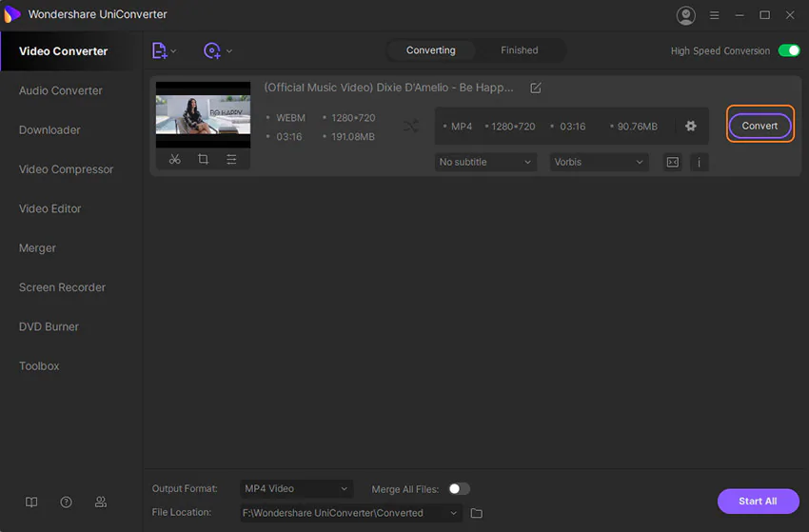Open the File Location path dropdown

coord(351,513)
